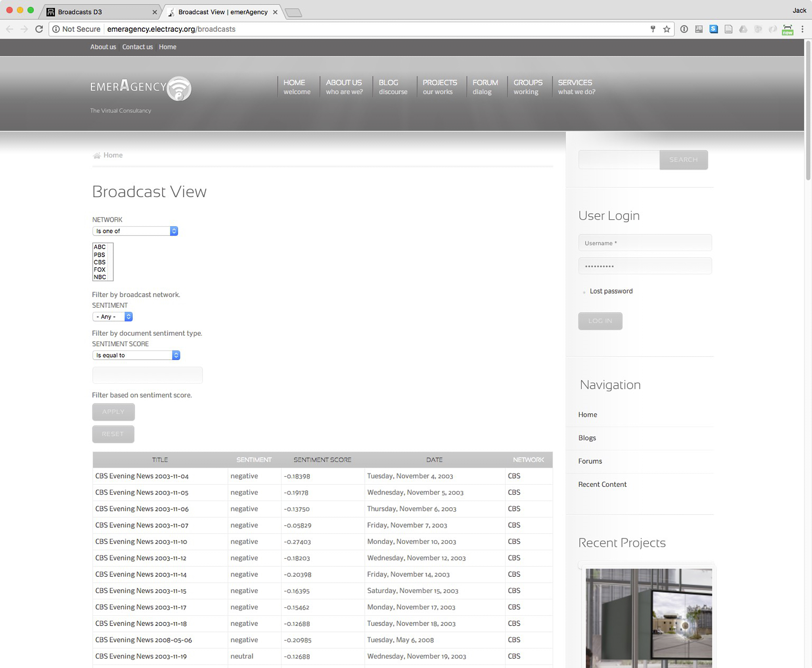Click the saved password key icon
The width and height of the screenshot is (812, 668).
pyautogui.click(x=653, y=29)
